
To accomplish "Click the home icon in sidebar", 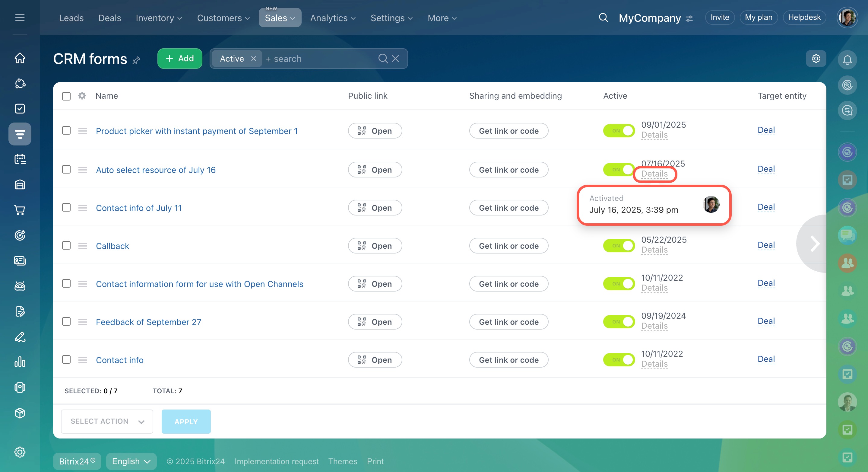I will coord(20,58).
